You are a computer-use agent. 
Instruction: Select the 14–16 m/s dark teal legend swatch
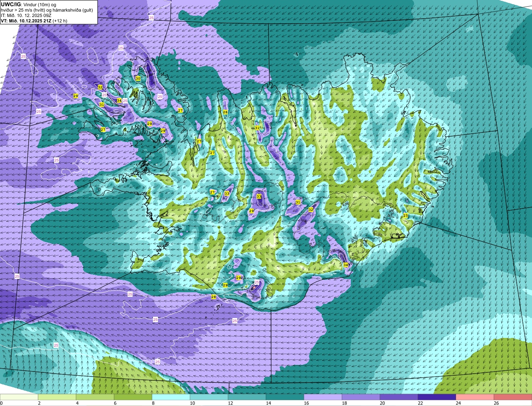click(285, 397)
